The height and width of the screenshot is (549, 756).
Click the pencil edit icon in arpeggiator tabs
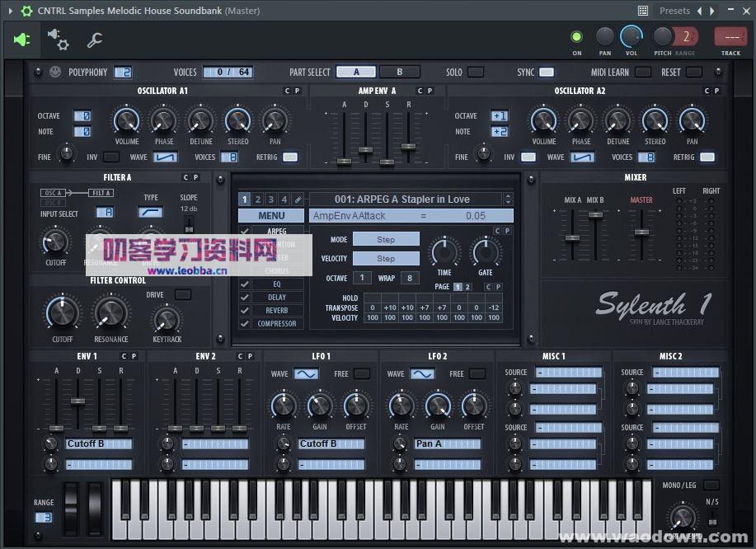click(x=298, y=199)
